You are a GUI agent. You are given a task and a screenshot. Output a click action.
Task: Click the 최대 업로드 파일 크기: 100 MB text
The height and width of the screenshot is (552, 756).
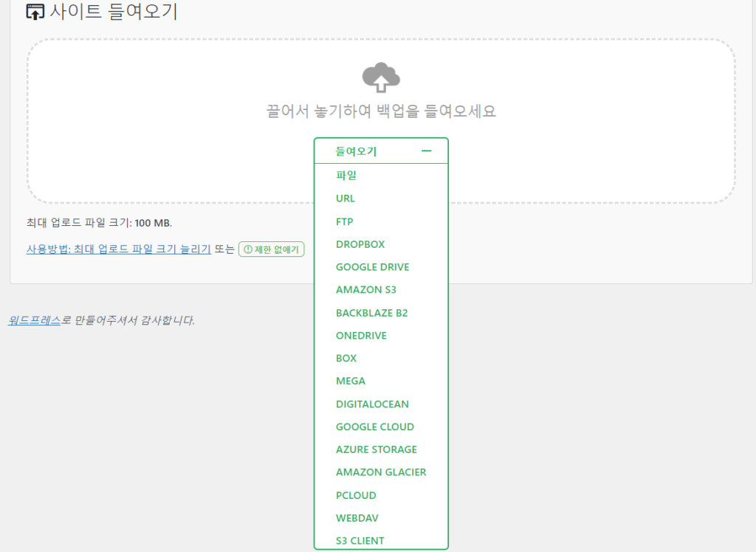[x=99, y=223]
